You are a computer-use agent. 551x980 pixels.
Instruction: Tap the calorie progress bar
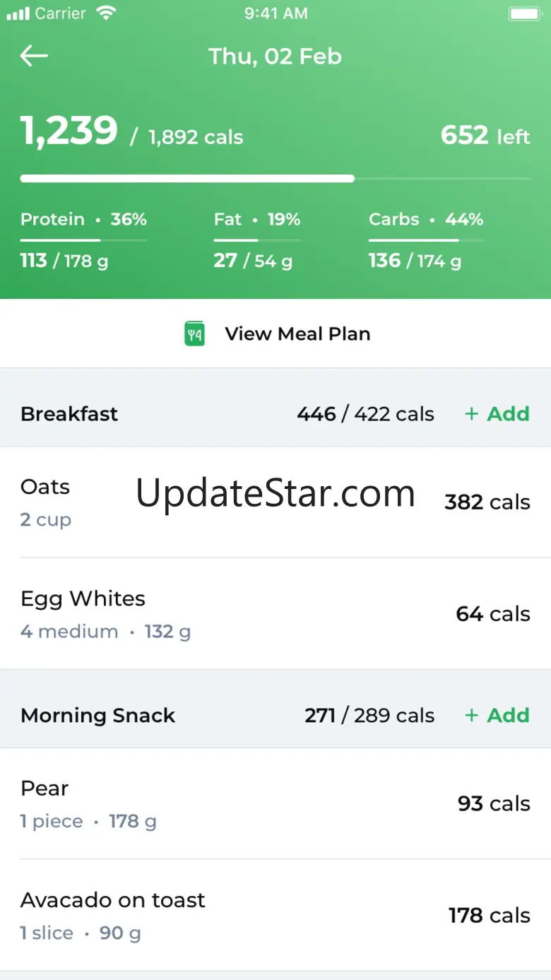(275, 179)
